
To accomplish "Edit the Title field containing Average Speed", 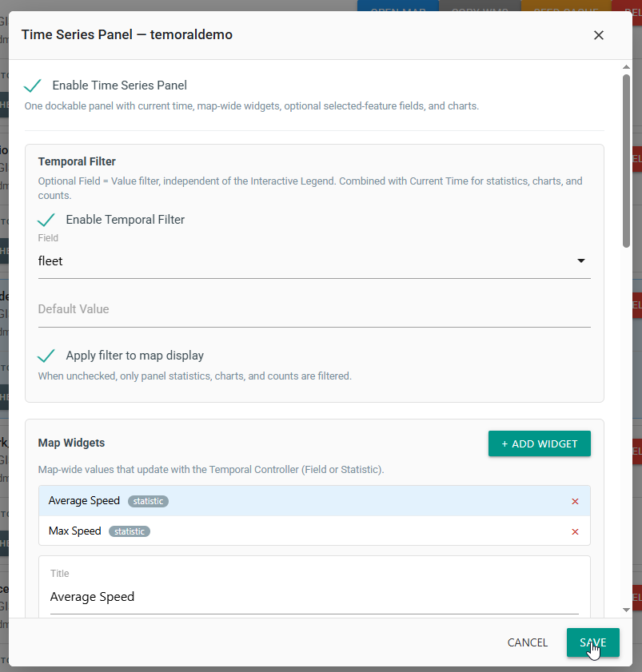I will 314,597.
